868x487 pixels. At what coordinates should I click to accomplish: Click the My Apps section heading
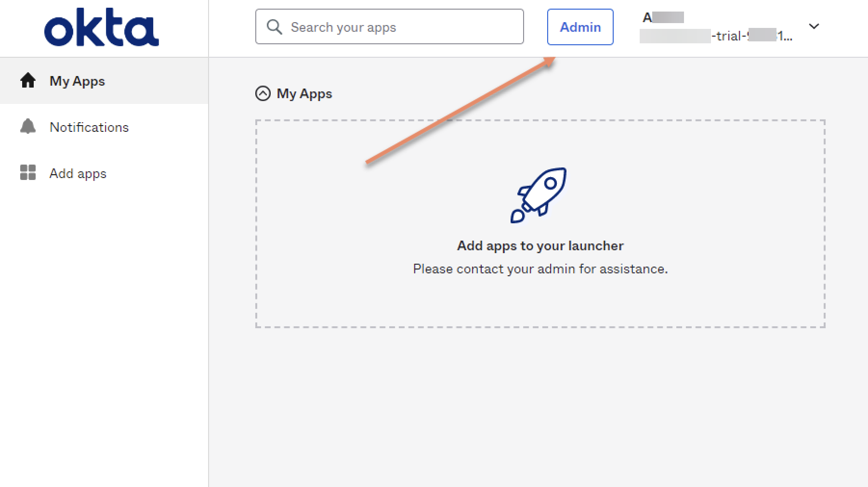304,93
